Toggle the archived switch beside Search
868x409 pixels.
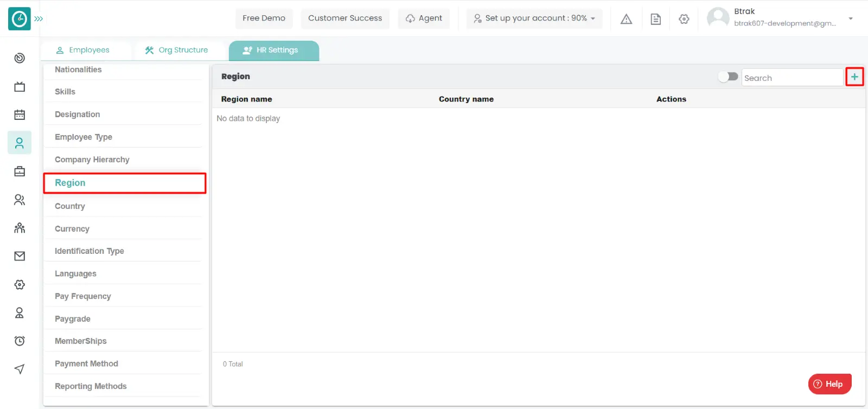(728, 76)
